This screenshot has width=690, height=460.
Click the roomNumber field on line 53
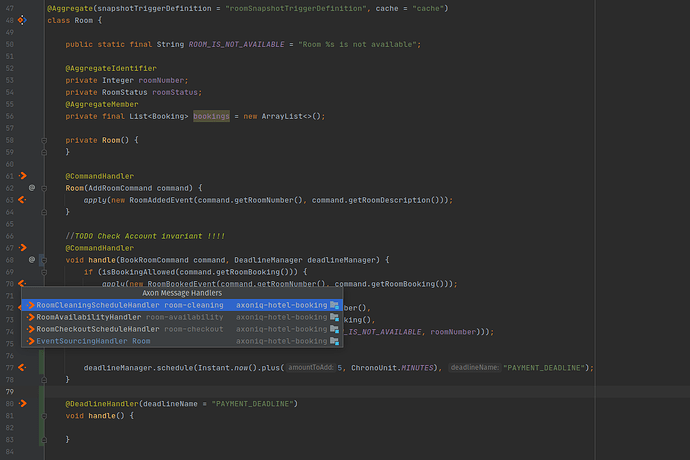[x=161, y=80]
